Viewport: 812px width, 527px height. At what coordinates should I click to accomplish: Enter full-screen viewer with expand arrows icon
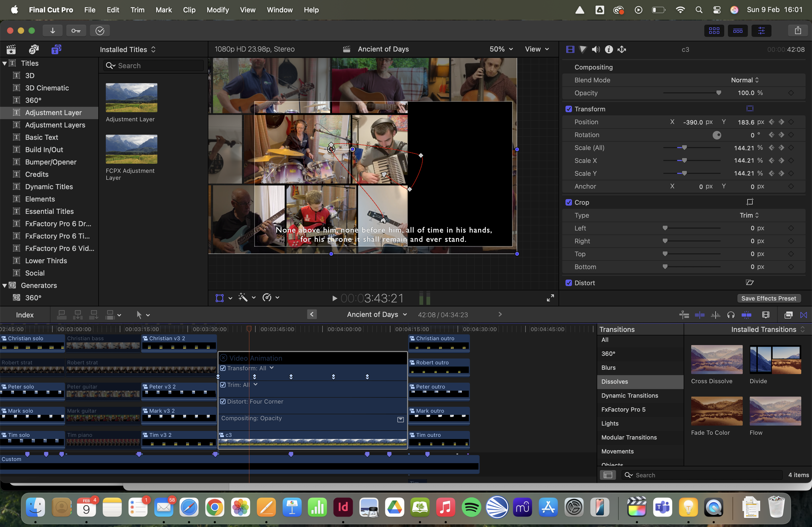550,298
